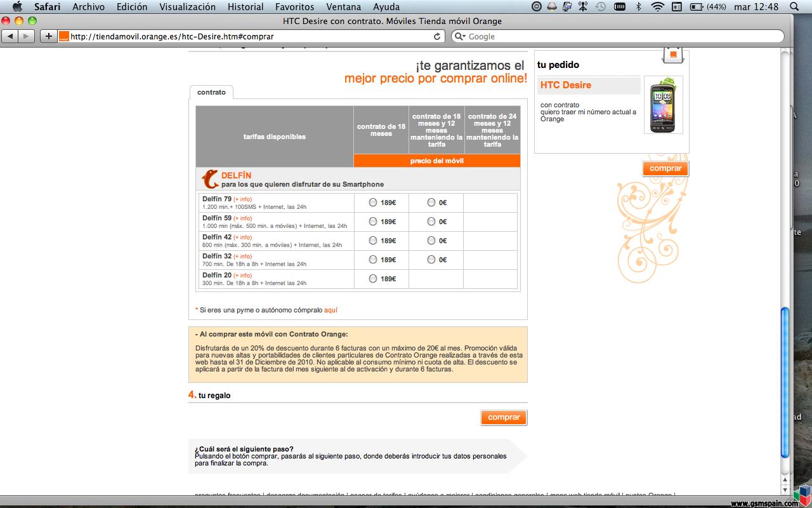
Task: Click magnifier inside Google search field
Action: click(x=460, y=36)
